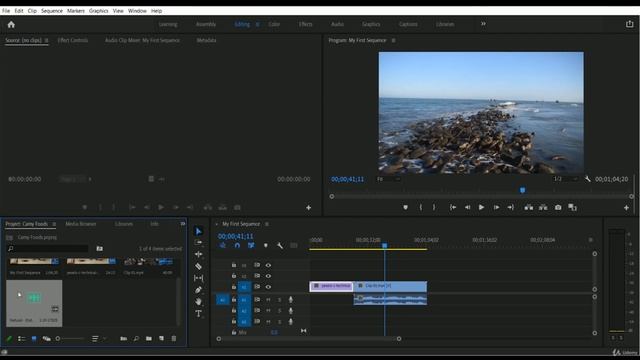Image resolution: width=640 pixels, height=360 pixels.
Task: Play the sequence in Program monitor
Action: (482, 207)
